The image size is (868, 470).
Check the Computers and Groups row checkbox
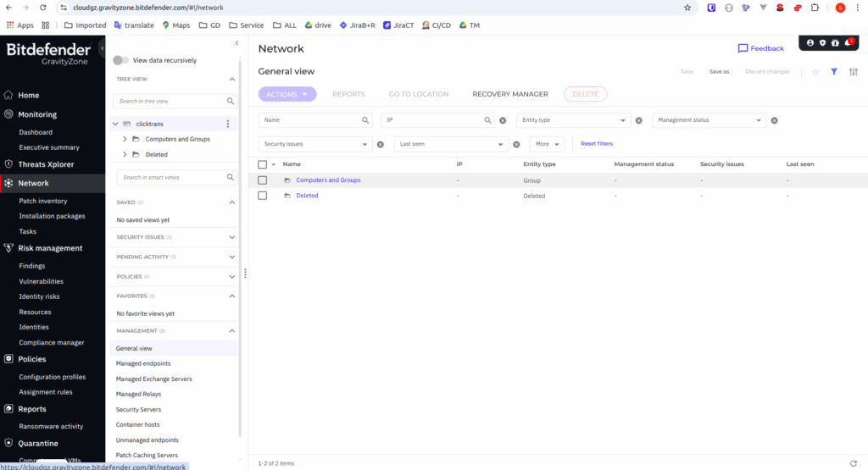click(263, 180)
